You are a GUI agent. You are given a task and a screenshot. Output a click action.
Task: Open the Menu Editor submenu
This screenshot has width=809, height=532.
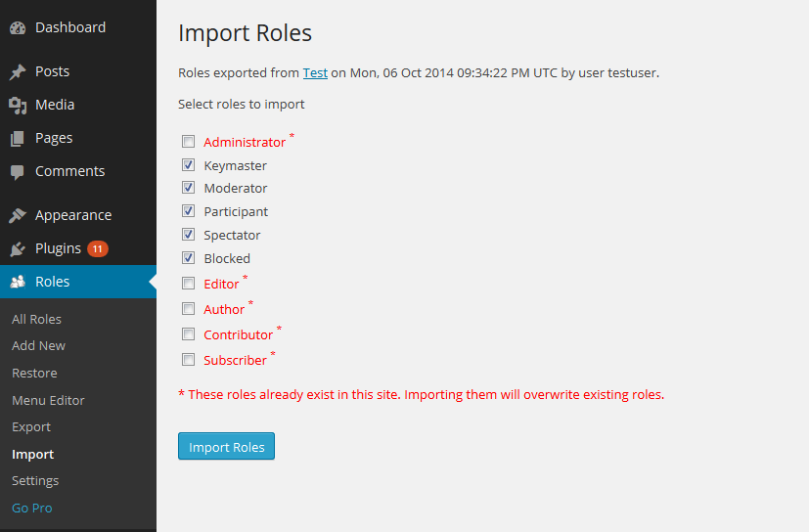48,400
